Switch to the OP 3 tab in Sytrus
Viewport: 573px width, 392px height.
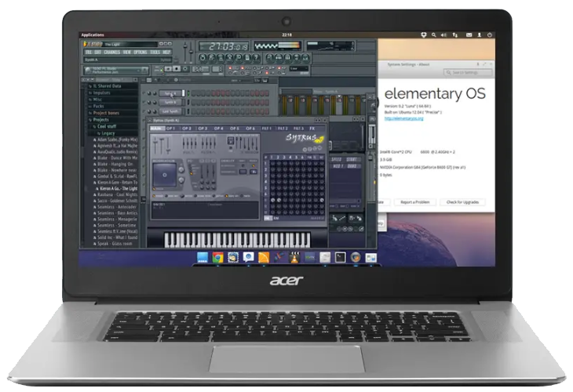point(203,129)
